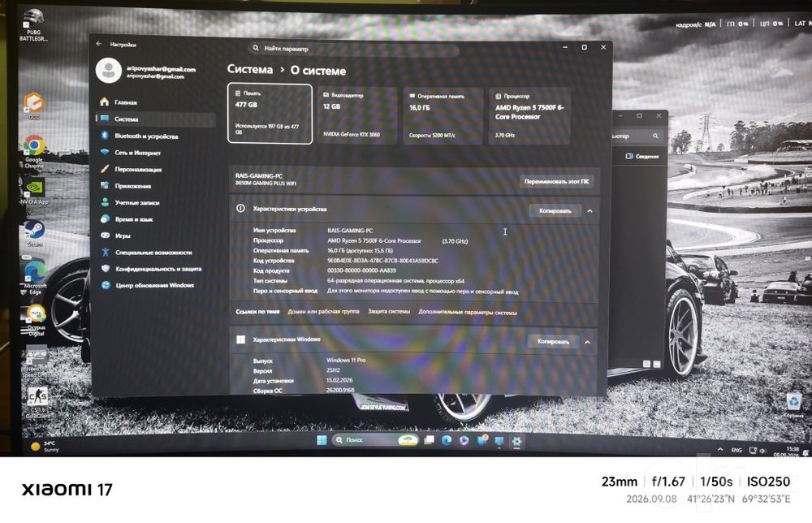This screenshot has width=812, height=523.
Task: Open the NVIDIA App desktop icon
Action: pyautogui.click(x=34, y=192)
